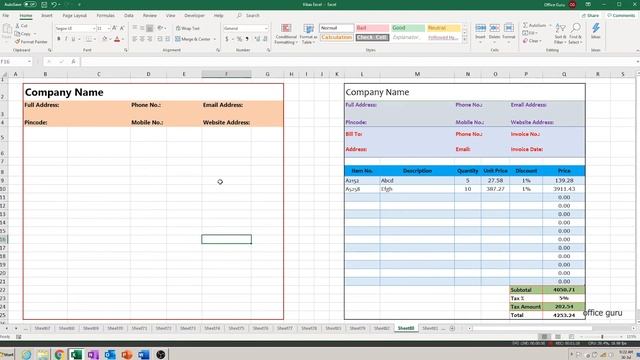Click the Format Painter brush
Viewport: 640px width, 360px height.
point(18,42)
